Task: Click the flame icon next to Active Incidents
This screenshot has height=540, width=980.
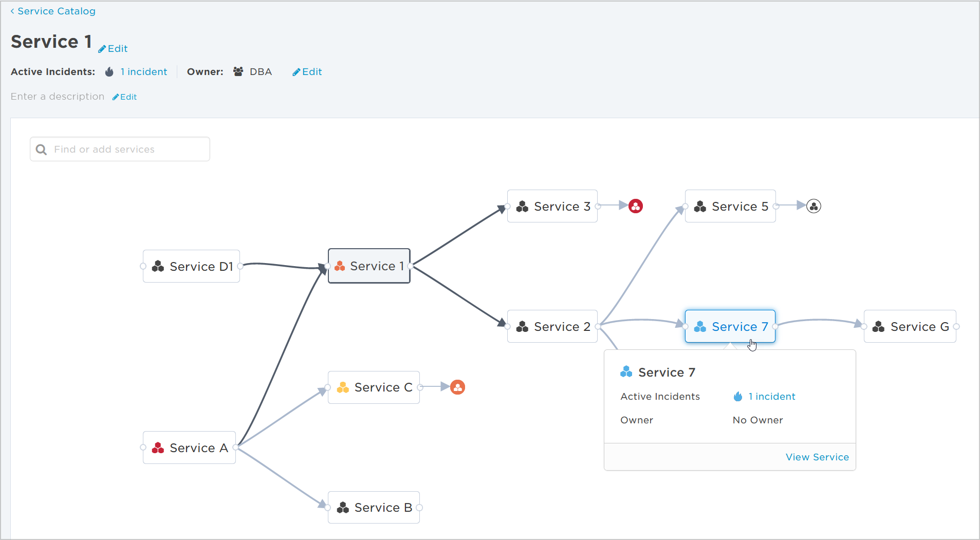Action: pos(109,71)
